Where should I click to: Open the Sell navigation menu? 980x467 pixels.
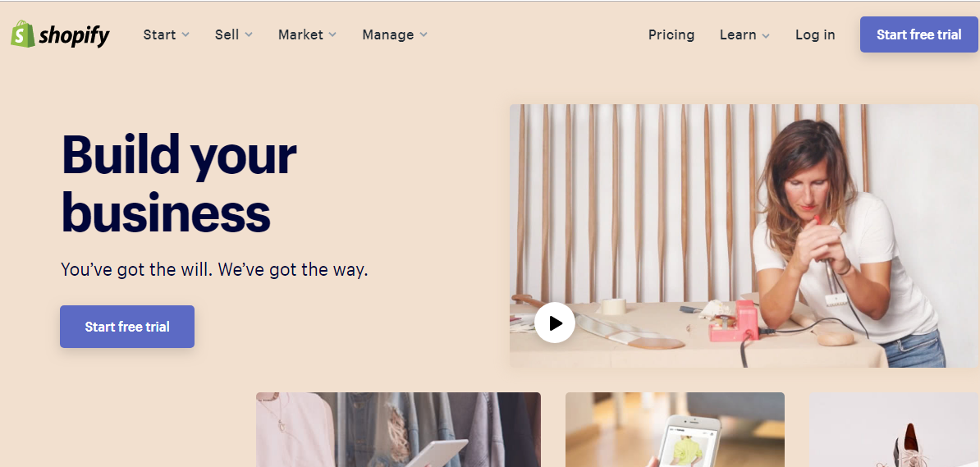(x=234, y=34)
